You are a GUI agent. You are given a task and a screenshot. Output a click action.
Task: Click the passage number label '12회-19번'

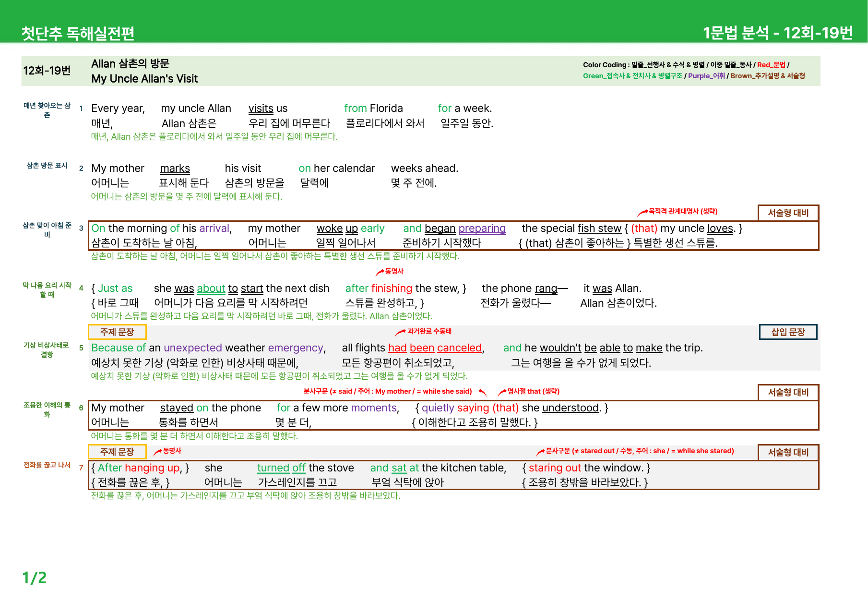click(47, 71)
